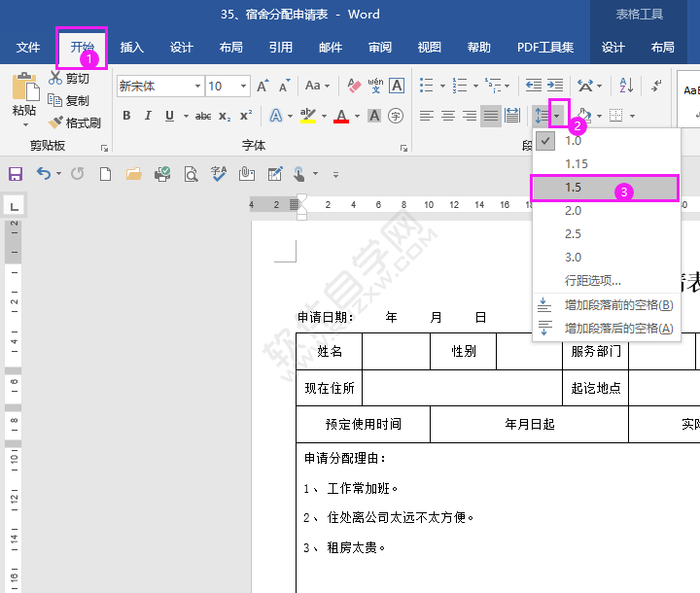Open the clipboard pane launcher
Screen dimensions: 700x593
(x=104, y=148)
